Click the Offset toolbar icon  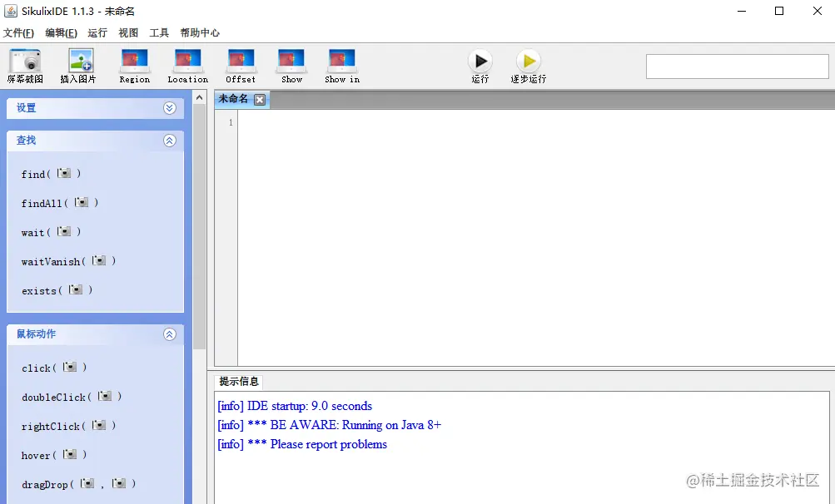241,60
